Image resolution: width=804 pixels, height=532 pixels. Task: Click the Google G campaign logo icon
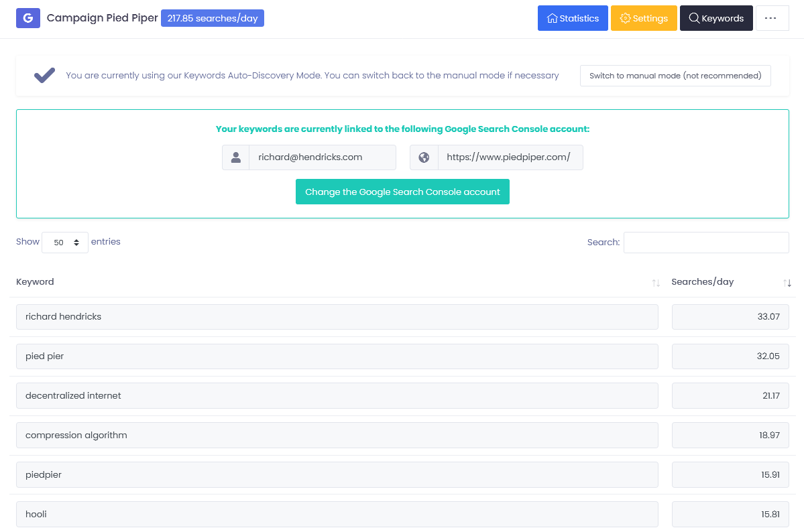[28, 18]
